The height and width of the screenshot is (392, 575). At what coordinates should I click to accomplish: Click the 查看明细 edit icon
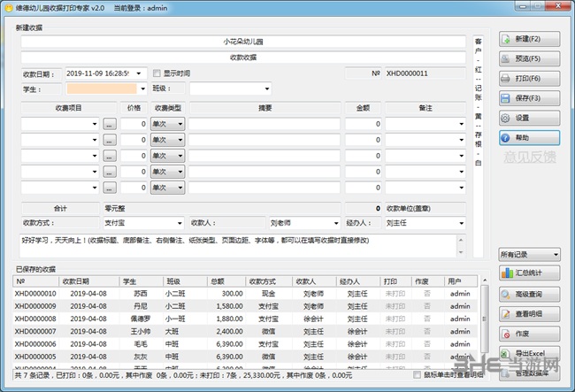[506, 314]
